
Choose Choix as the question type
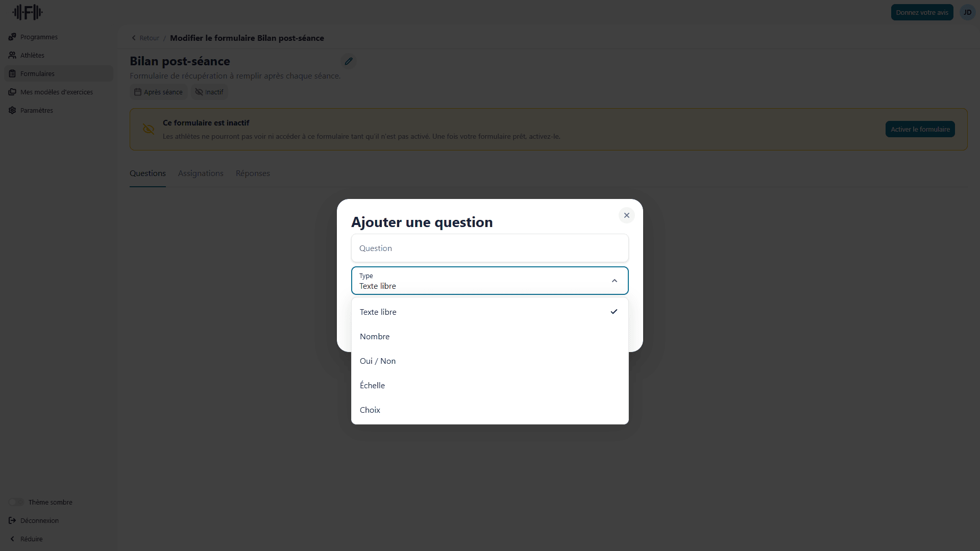click(x=370, y=410)
